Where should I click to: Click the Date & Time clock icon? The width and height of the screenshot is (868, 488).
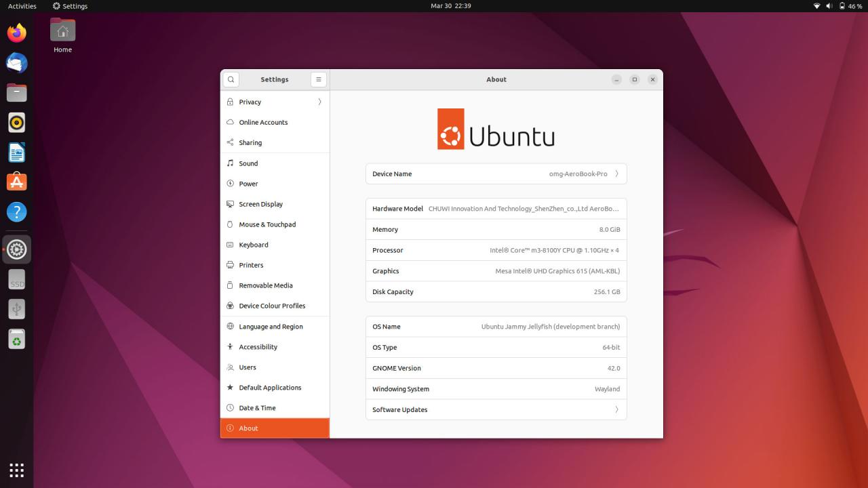[x=230, y=407]
